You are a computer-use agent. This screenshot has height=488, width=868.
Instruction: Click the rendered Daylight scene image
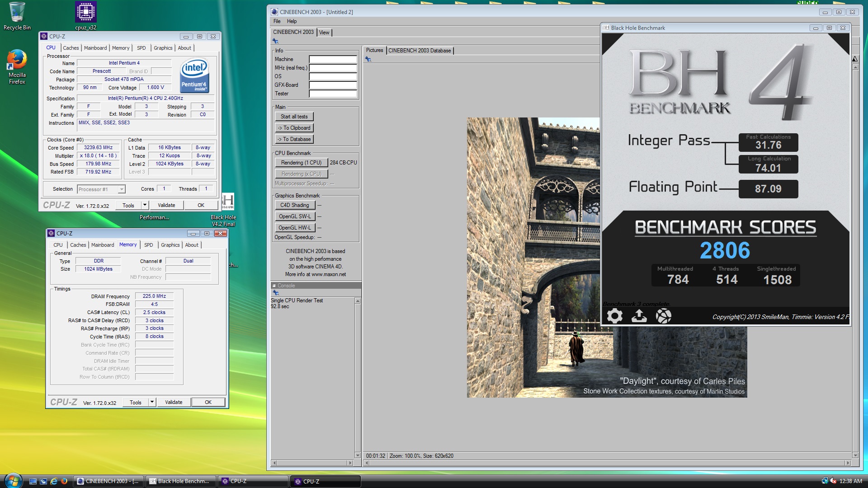607,258
